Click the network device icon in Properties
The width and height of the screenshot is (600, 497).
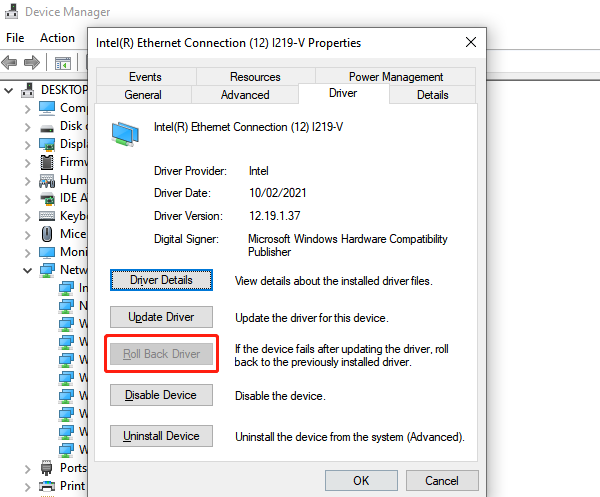point(125,134)
